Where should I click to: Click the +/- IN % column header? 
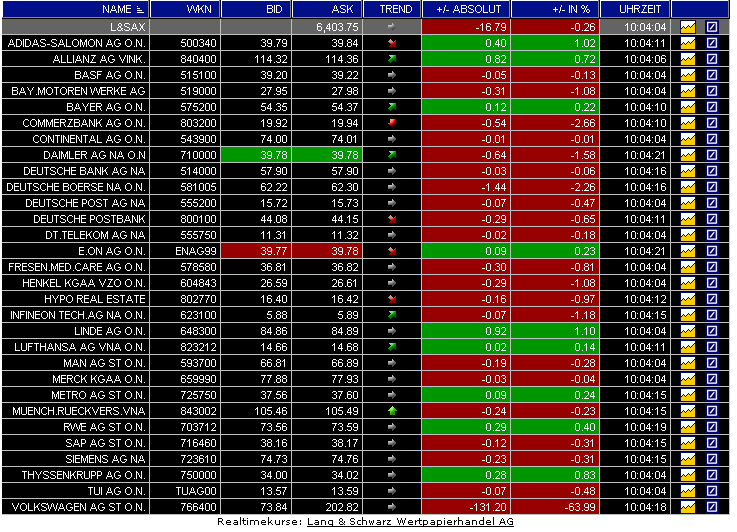point(555,9)
